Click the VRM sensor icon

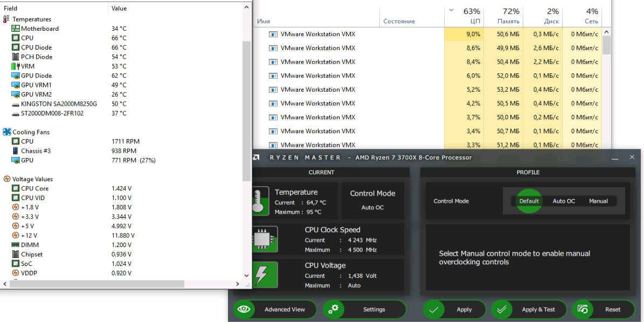click(15, 66)
